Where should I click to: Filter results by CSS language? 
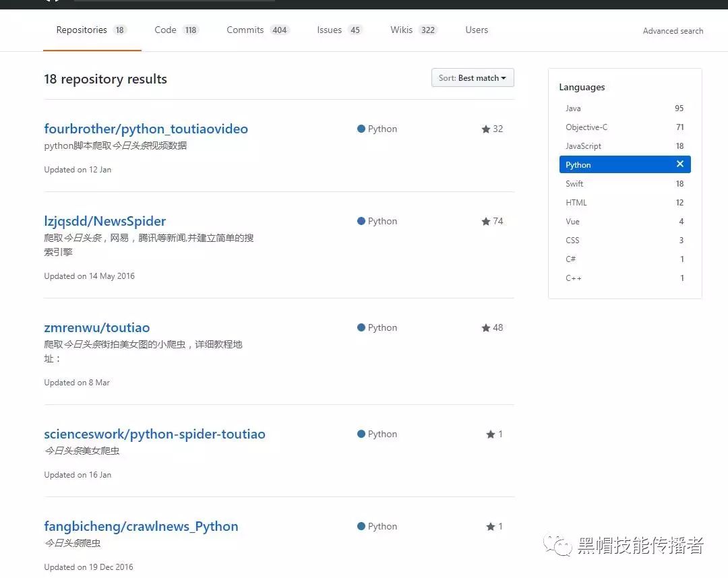click(x=625, y=240)
